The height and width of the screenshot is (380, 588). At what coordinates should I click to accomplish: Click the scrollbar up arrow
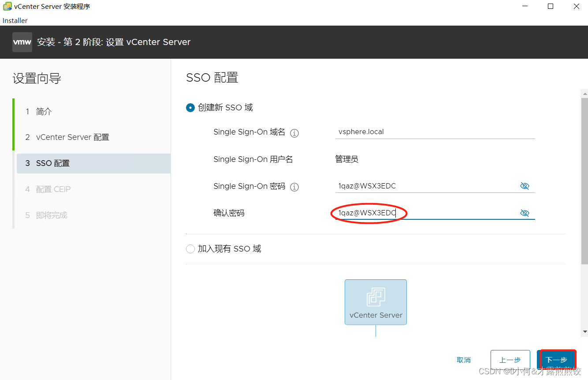point(585,94)
